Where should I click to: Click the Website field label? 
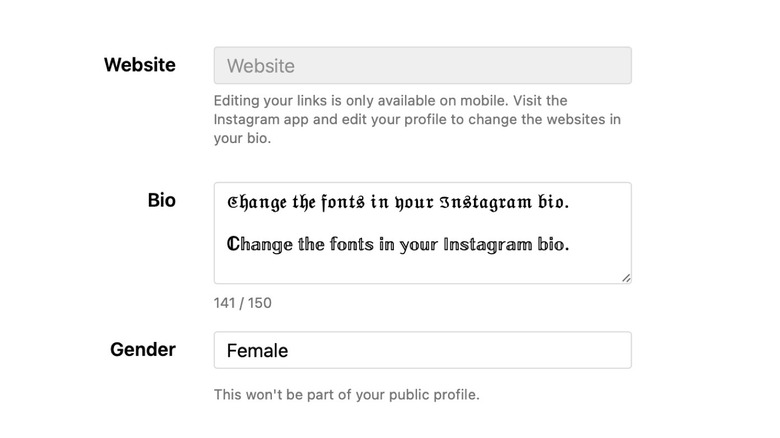[139, 65]
